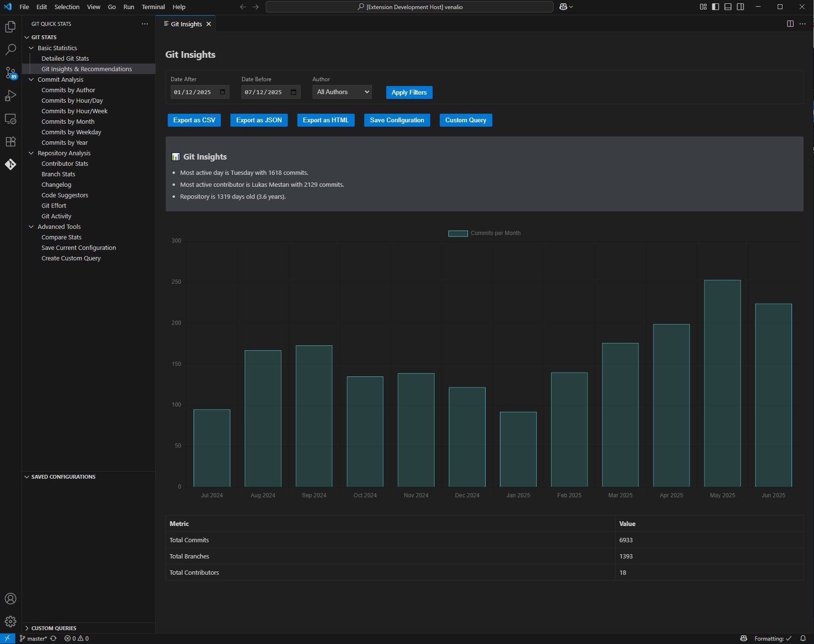This screenshot has height=644, width=814.
Task: Open Source Control with 89 badge
Action: (11, 73)
